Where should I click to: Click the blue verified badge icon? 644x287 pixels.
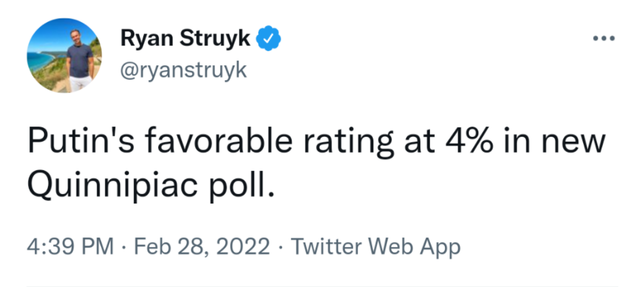coord(268,38)
